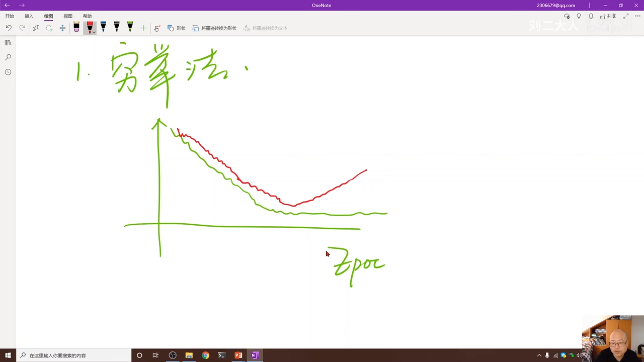Click the Undo arrow in the toolbar
Image resolution: width=644 pixels, height=362 pixels.
[9, 28]
